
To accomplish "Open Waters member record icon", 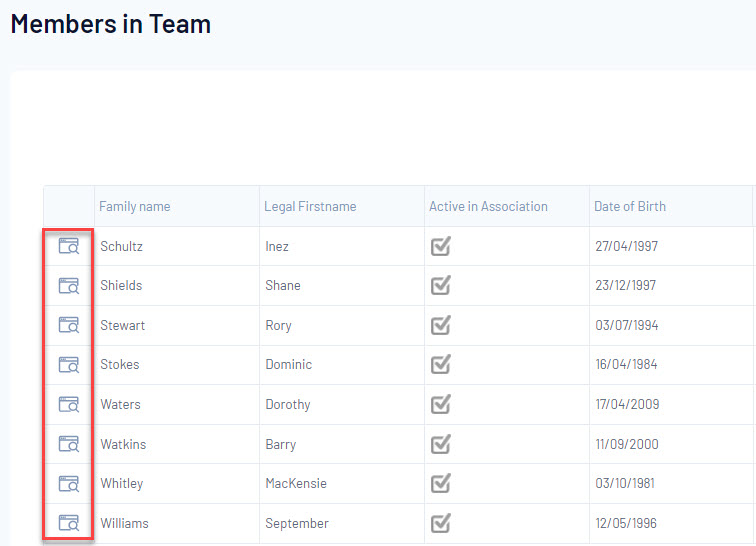I will coord(68,404).
